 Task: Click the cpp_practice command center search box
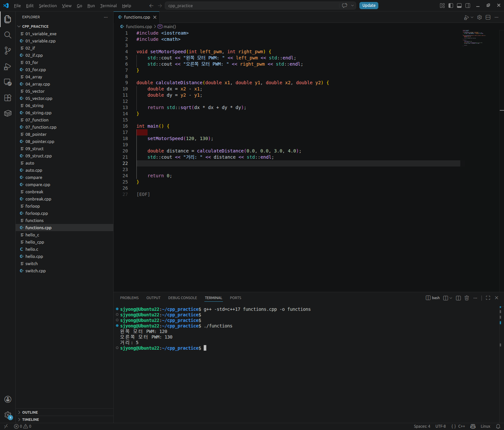(x=252, y=6)
